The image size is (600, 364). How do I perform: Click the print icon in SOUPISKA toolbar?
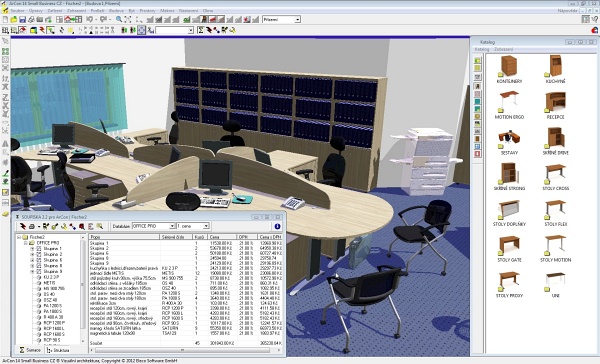pos(32,227)
